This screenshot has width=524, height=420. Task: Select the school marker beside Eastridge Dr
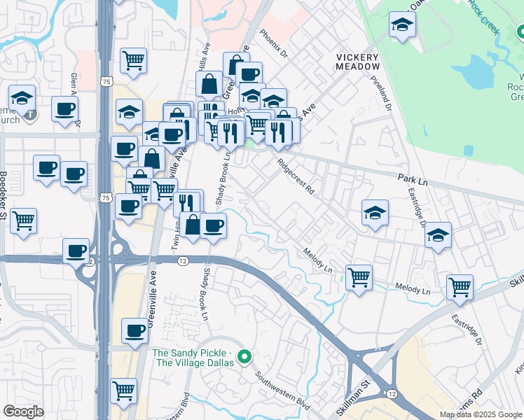point(438,234)
